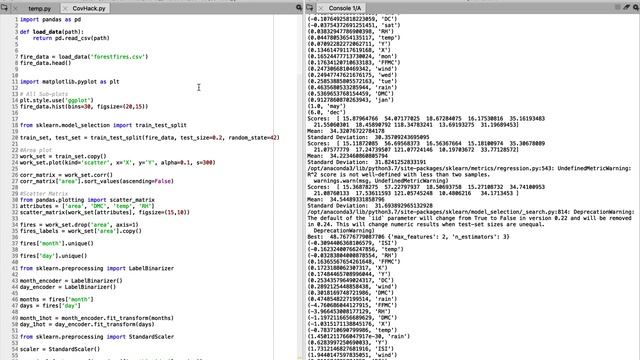Click the line 'import pandas as pd'
This screenshot has width=640, height=360.
50,19
